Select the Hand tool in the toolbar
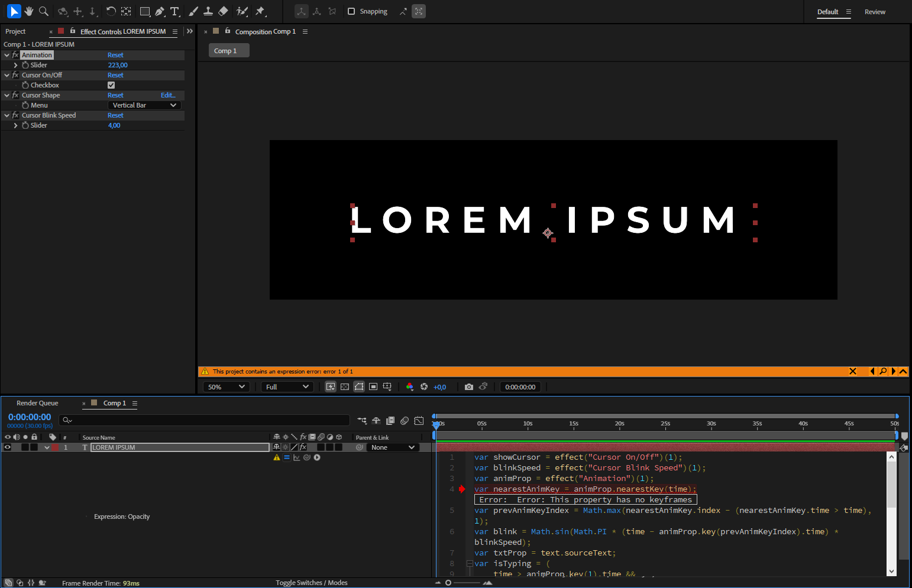 coord(28,11)
